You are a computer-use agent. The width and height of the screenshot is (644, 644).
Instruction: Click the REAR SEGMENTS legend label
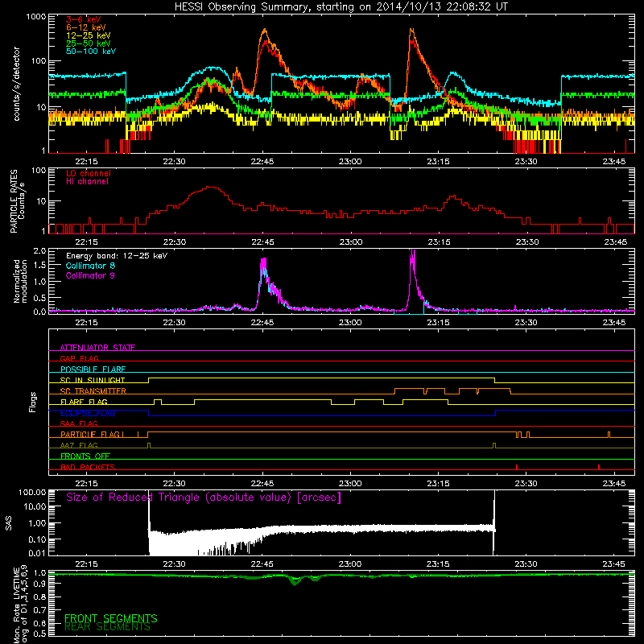(108, 627)
